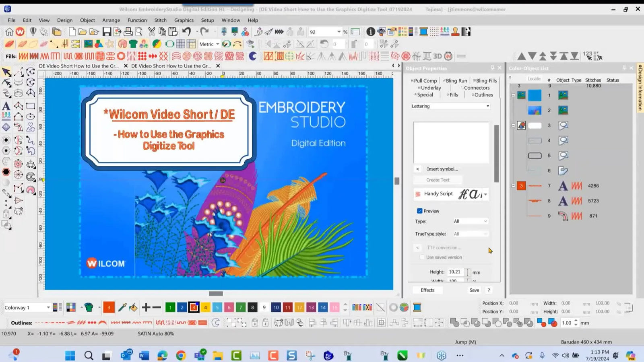The width and height of the screenshot is (644, 362).
Task: Switch to the Outlines tab in Object Properties
Action: click(483, 95)
